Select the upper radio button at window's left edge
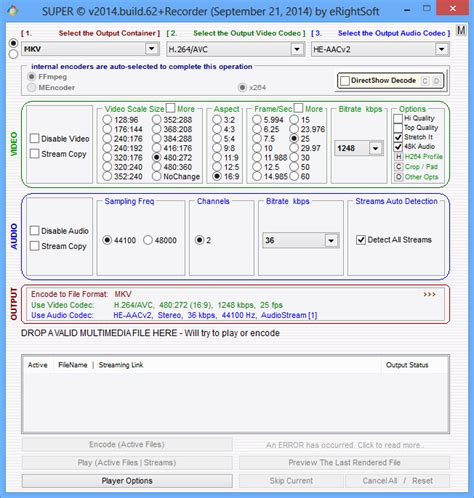 pos(13,43)
